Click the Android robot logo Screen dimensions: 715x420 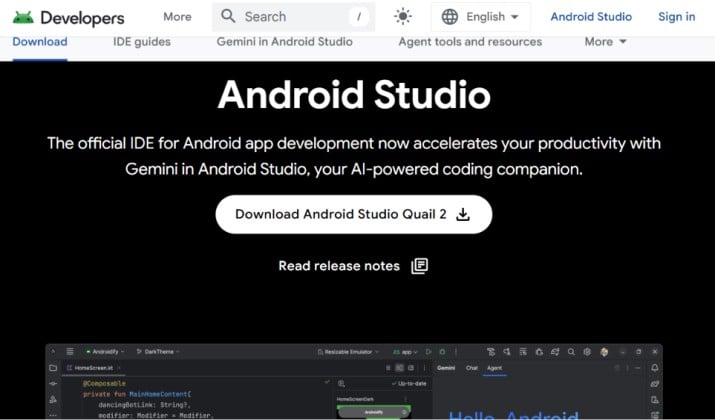tap(23, 17)
